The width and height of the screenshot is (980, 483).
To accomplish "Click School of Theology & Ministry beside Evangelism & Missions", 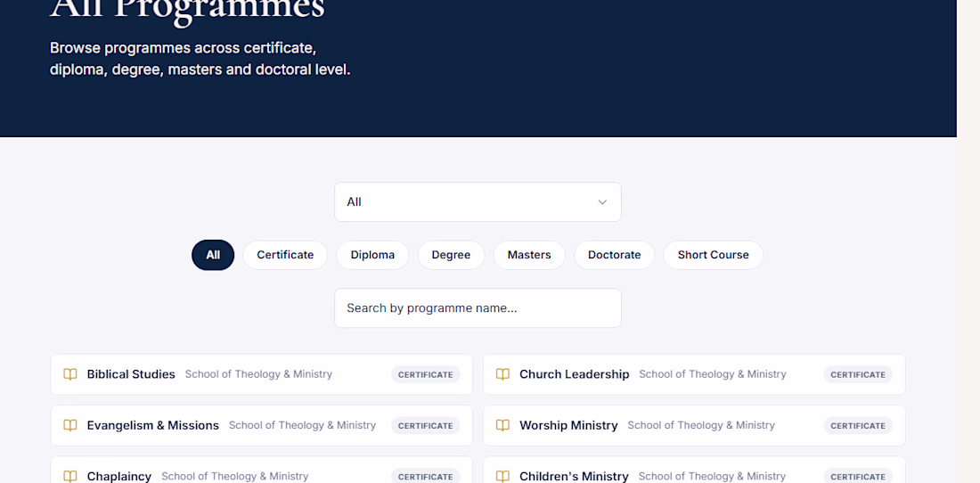I will (x=303, y=425).
